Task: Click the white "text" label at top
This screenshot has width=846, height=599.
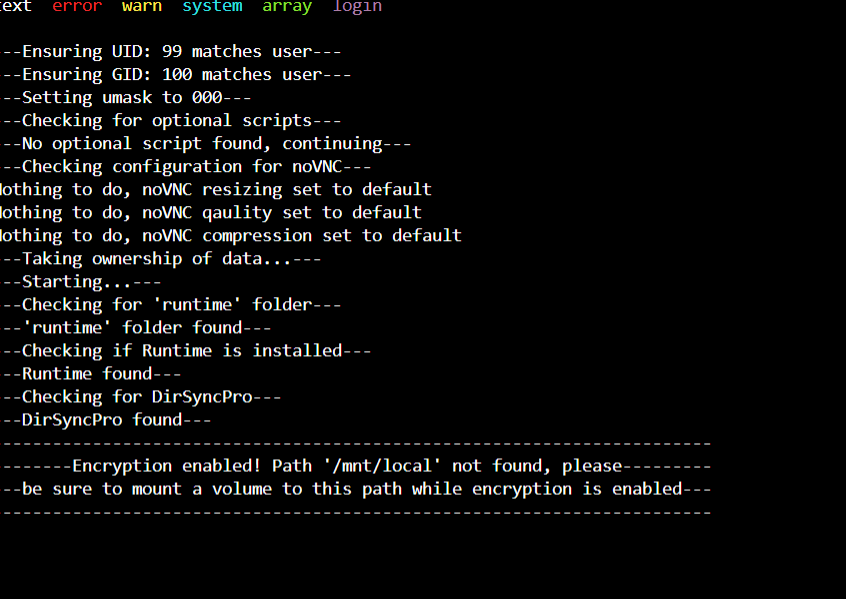Action: coord(16,6)
